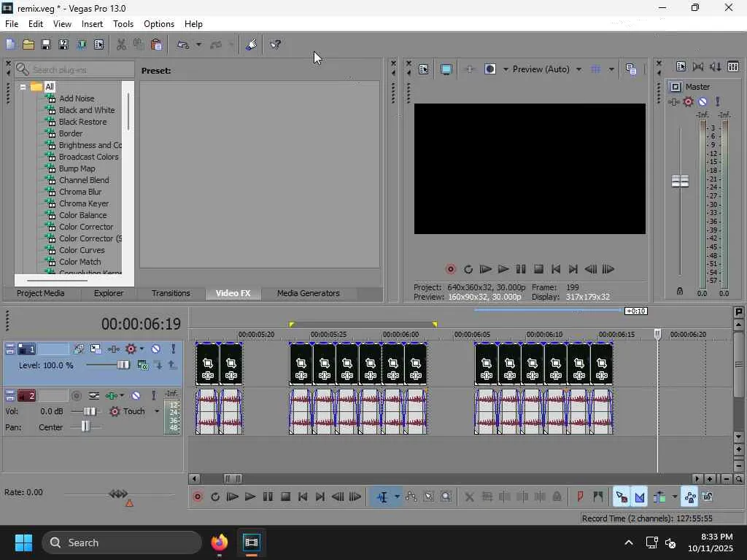Click Invert Phase icon on audio track 2

pos(94,396)
